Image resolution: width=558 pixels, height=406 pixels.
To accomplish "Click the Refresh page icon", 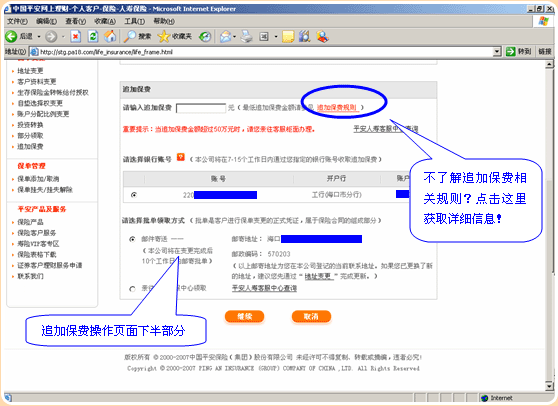I will (93, 36).
